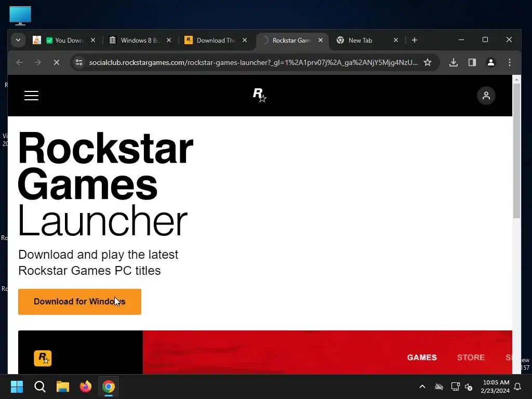
Task: Switch to the You Download tab
Action: (x=65, y=40)
